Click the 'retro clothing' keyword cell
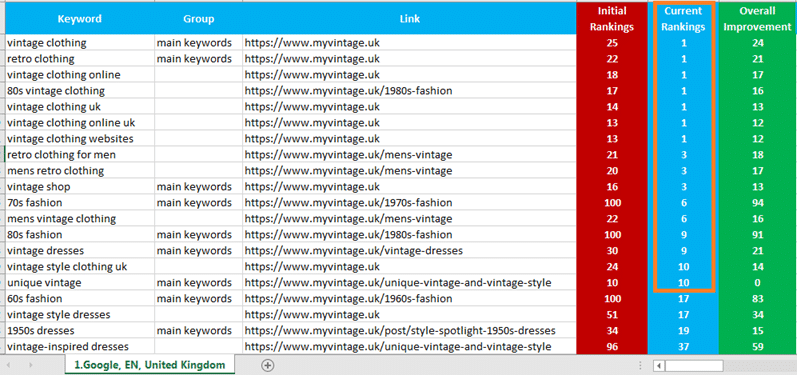The width and height of the screenshot is (797, 375). click(80, 58)
